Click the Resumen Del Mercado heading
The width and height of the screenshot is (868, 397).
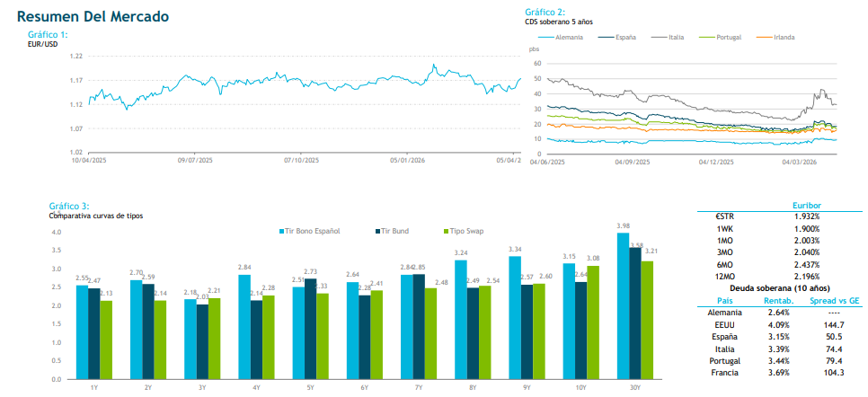(x=93, y=17)
